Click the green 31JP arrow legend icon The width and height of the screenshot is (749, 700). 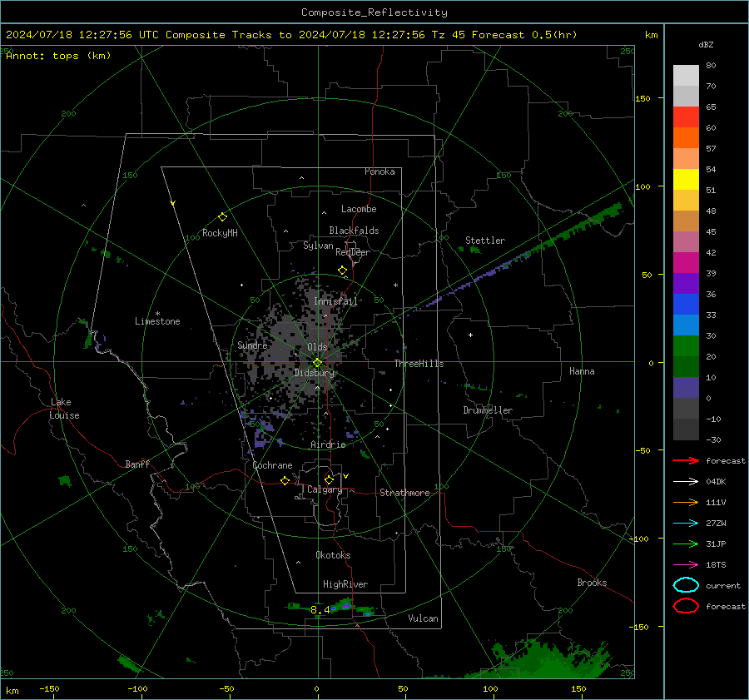click(686, 544)
